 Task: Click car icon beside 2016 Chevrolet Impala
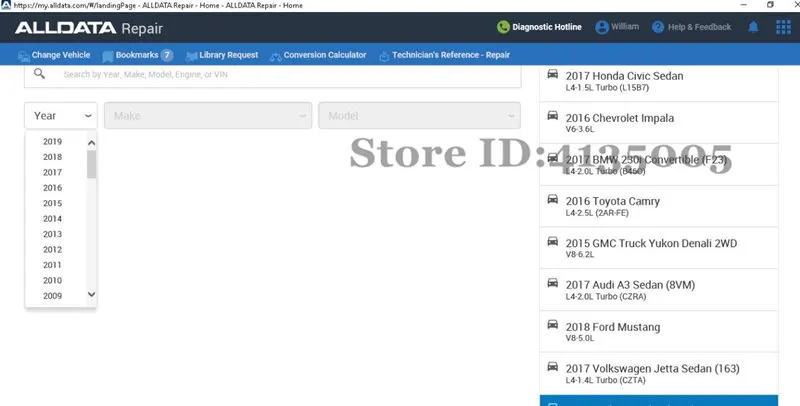pos(553,116)
